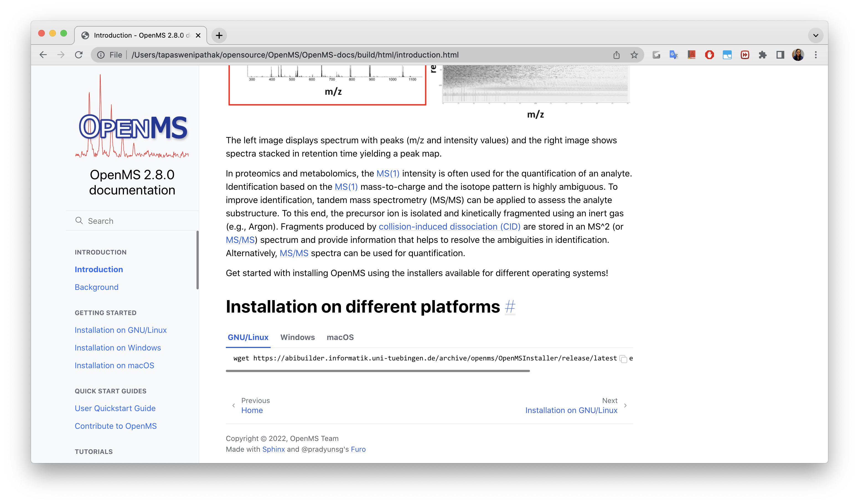Click the site info icon beside File

[101, 55]
